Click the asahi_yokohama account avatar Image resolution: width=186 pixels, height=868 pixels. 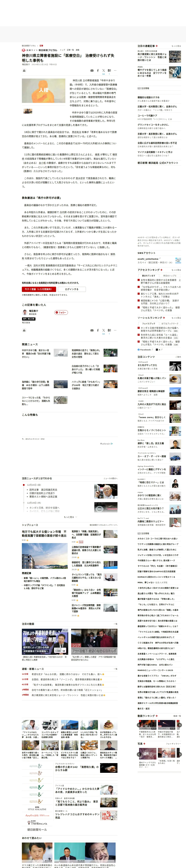(178, 260)
